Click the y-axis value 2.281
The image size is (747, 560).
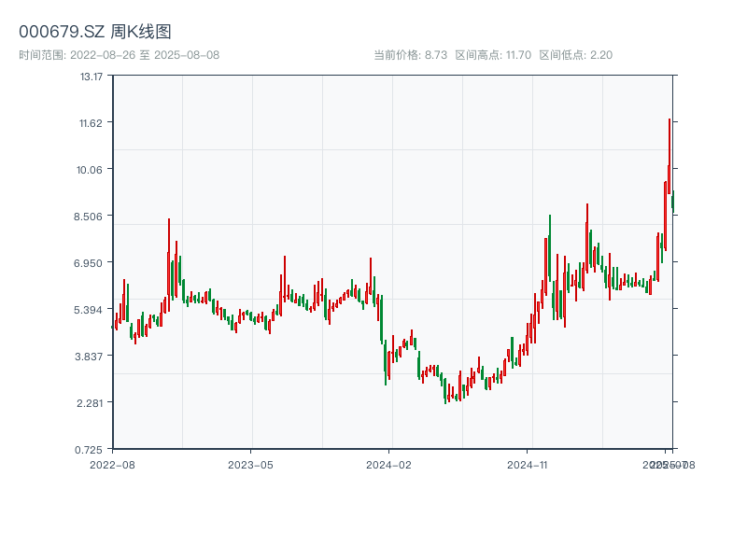click(90, 403)
